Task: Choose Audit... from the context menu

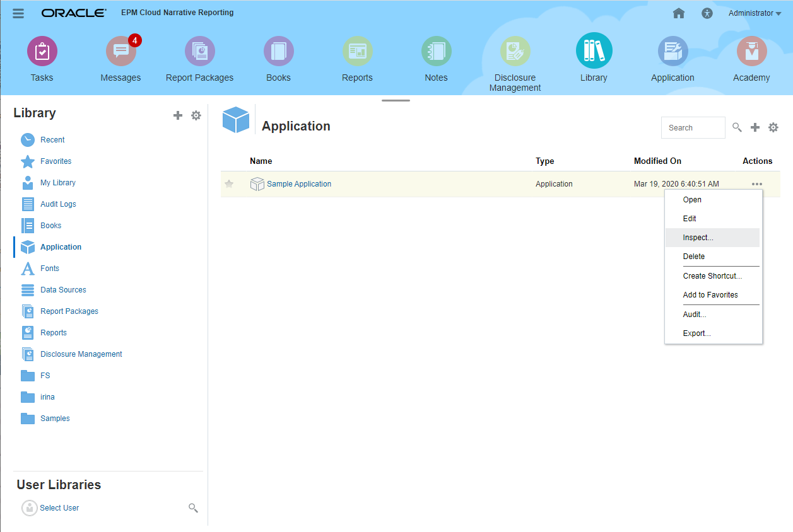Action: (x=712, y=315)
